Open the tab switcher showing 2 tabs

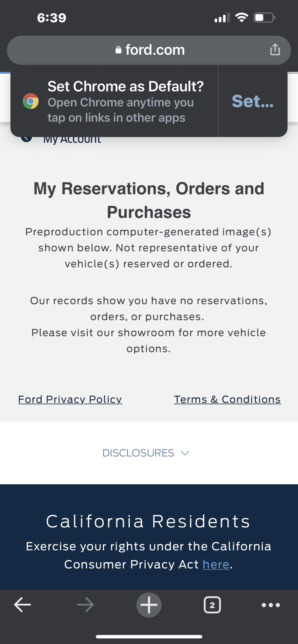coord(212,605)
